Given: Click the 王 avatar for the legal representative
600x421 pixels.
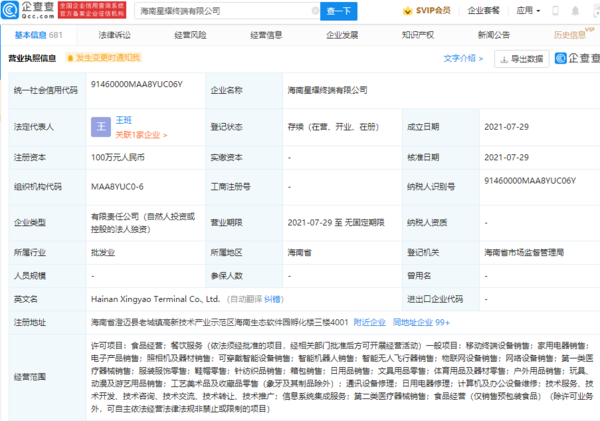Looking at the screenshot, I should [x=101, y=127].
